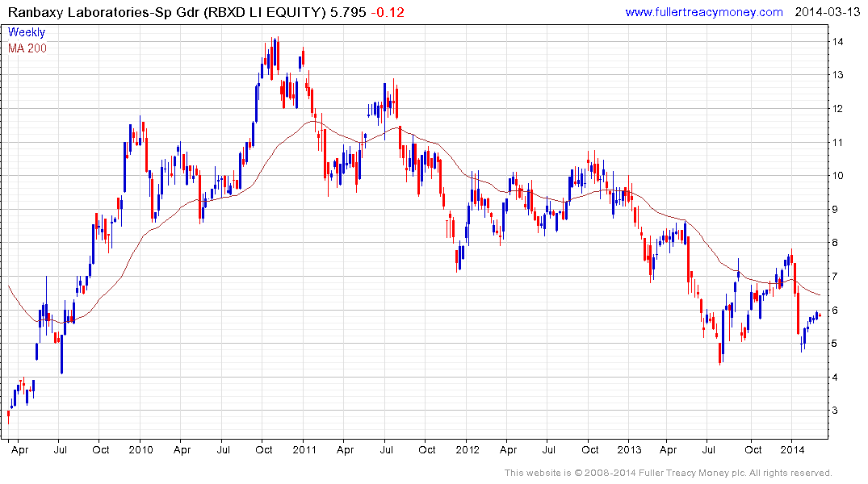Click the Oct label just before 2014
Screen dimensions: 868x484
point(753,449)
